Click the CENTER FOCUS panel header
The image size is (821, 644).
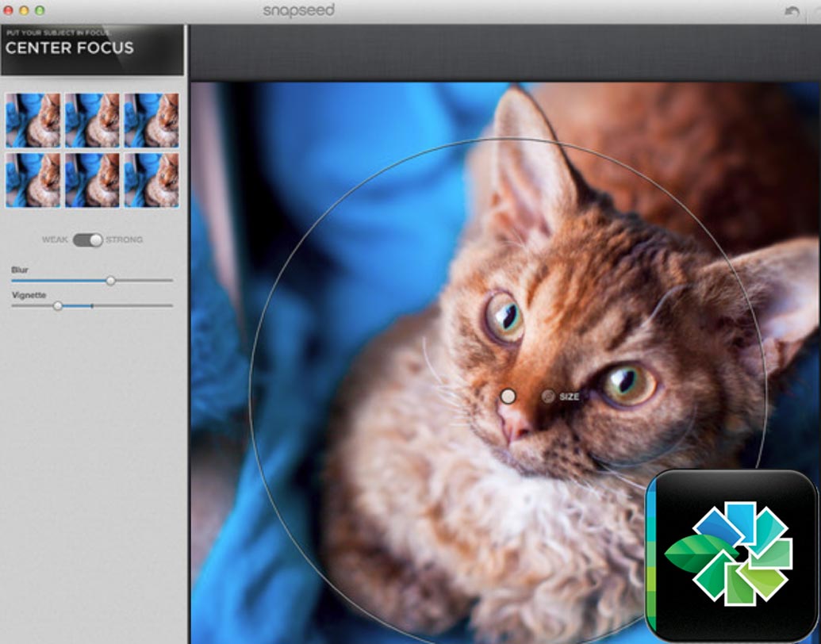click(91, 48)
